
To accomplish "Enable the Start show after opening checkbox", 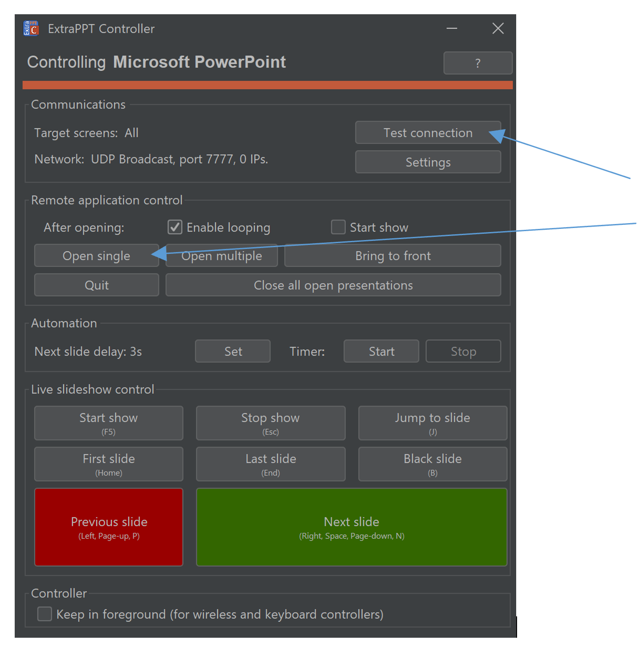I will pos(338,227).
